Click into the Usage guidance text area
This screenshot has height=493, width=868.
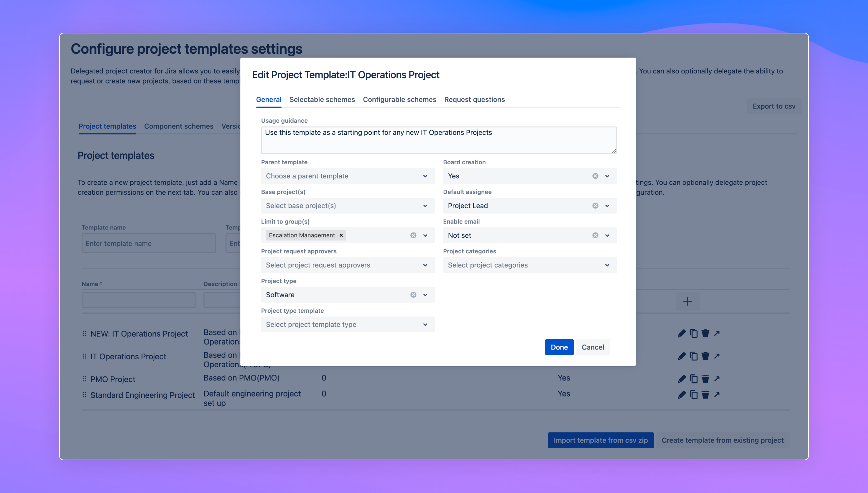[439, 140]
